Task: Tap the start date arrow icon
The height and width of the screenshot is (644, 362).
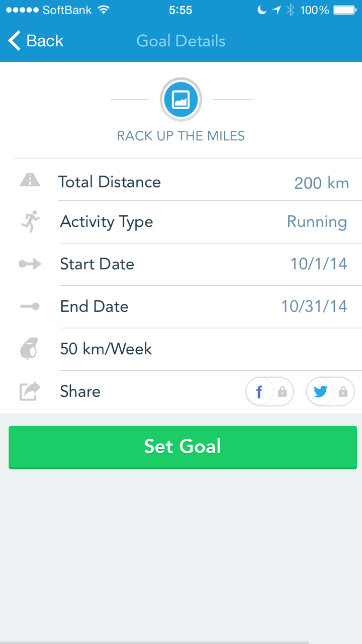Action: click(x=30, y=264)
